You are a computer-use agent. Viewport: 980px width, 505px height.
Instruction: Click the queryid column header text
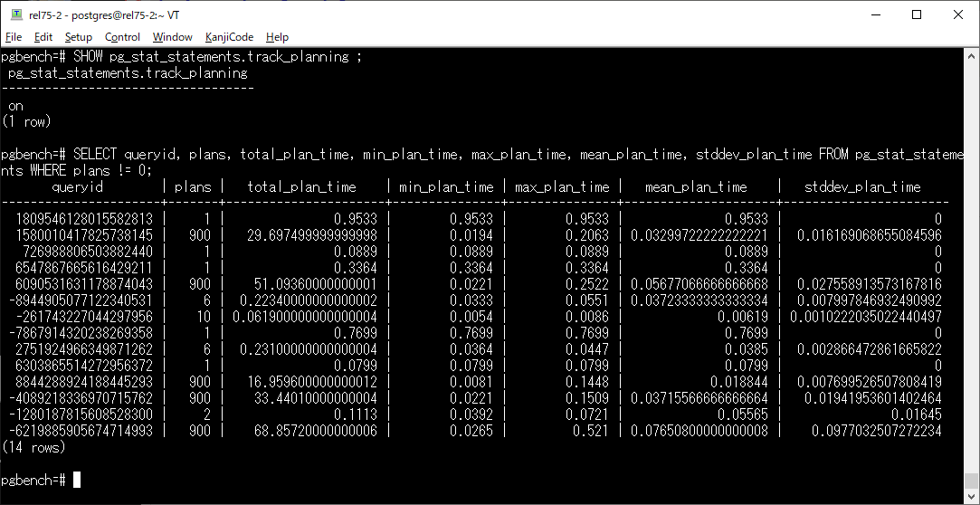(78, 187)
